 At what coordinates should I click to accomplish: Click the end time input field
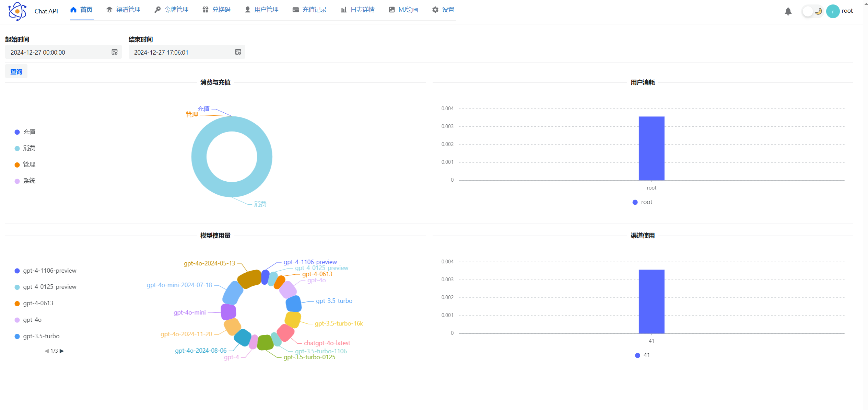pos(187,52)
